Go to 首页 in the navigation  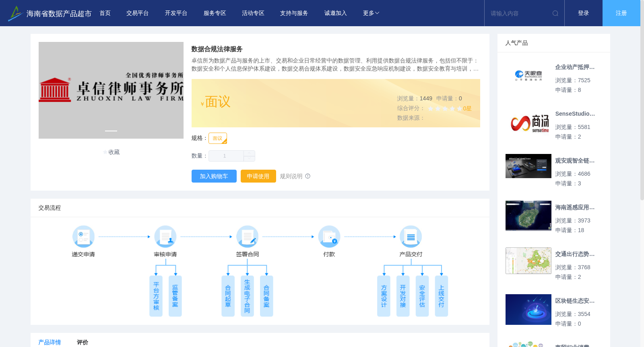[105, 13]
